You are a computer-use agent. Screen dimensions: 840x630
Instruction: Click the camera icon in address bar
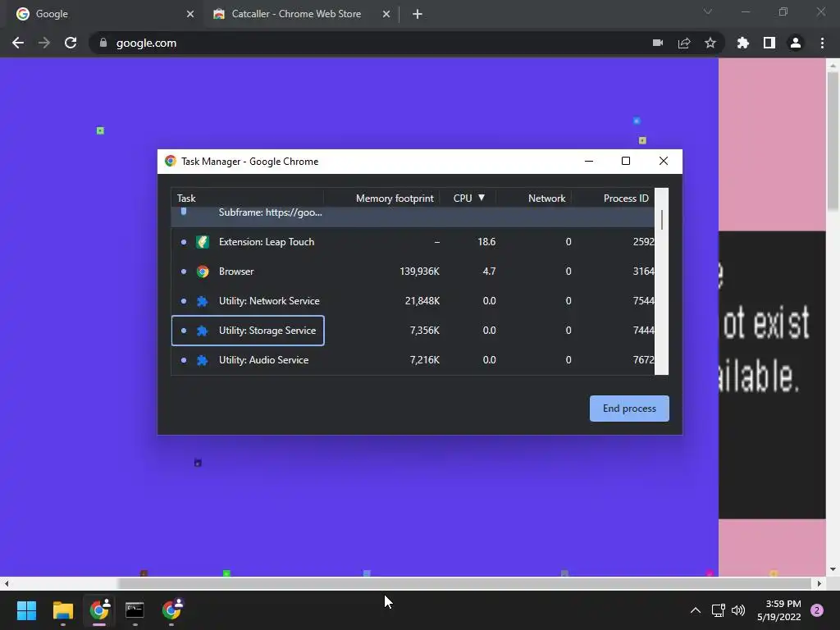[x=658, y=43]
